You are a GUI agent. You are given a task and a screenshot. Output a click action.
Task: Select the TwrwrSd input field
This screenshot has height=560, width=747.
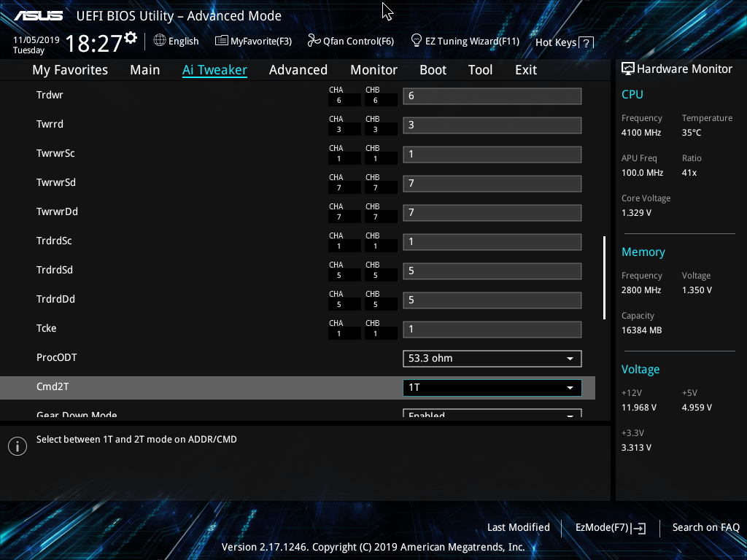coord(492,184)
